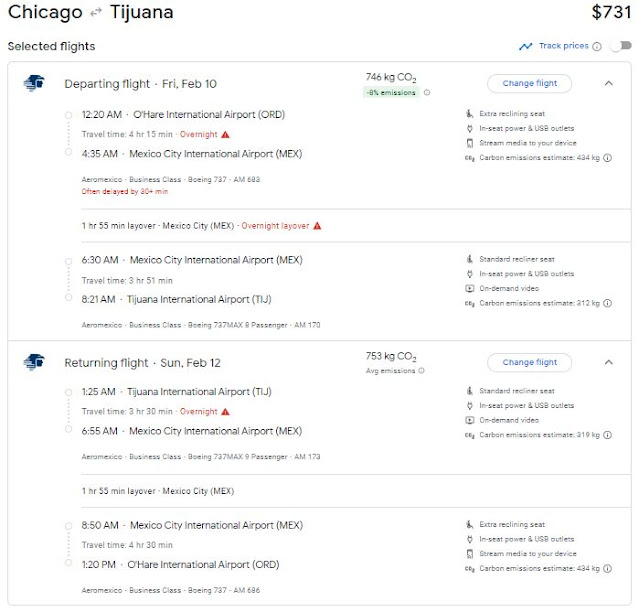The image size is (639, 612).
Task: Open info beside -8% emissions badge
Action: (427, 93)
